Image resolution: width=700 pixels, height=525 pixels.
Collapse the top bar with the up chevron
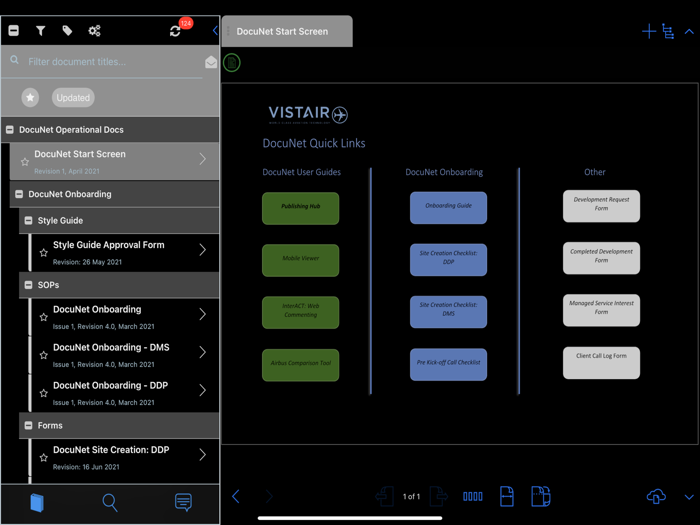click(x=689, y=32)
